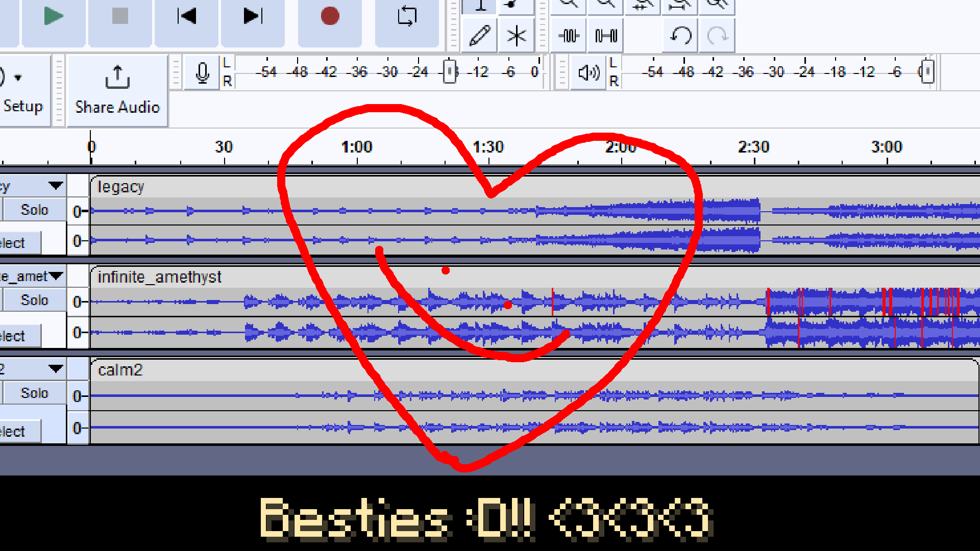
Task: Click the timeline start at 0
Action: pos(91,147)
